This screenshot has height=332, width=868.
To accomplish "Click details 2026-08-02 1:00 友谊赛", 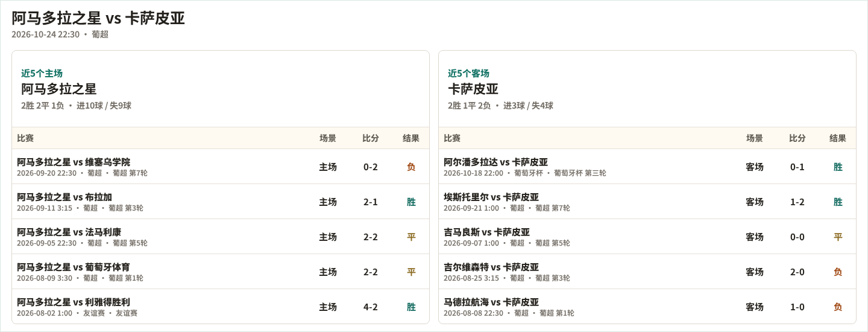I will [x=77, y=313].
